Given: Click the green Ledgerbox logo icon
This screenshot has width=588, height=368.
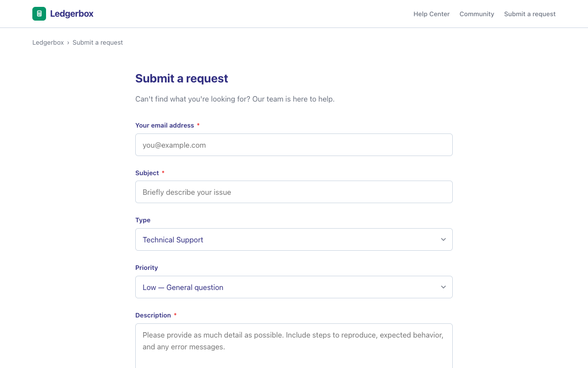Looking at the screenshot, I should pyautogui.click(x=39, y=14).
